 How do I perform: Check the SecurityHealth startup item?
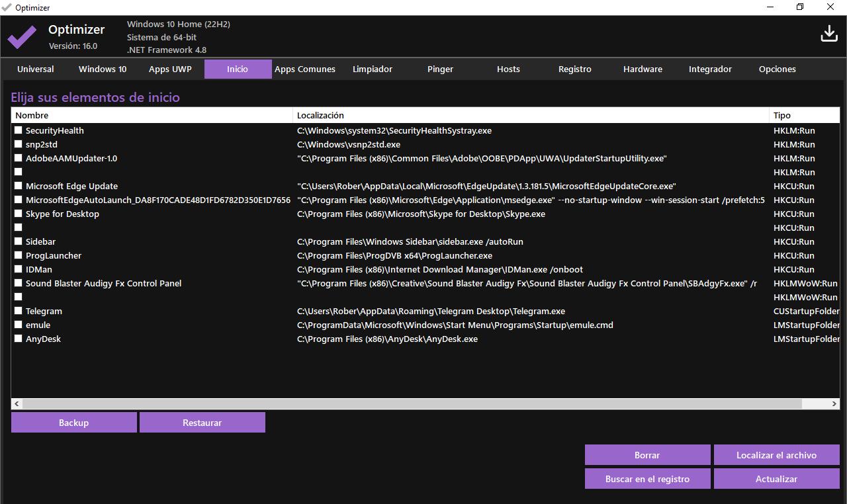18,130
